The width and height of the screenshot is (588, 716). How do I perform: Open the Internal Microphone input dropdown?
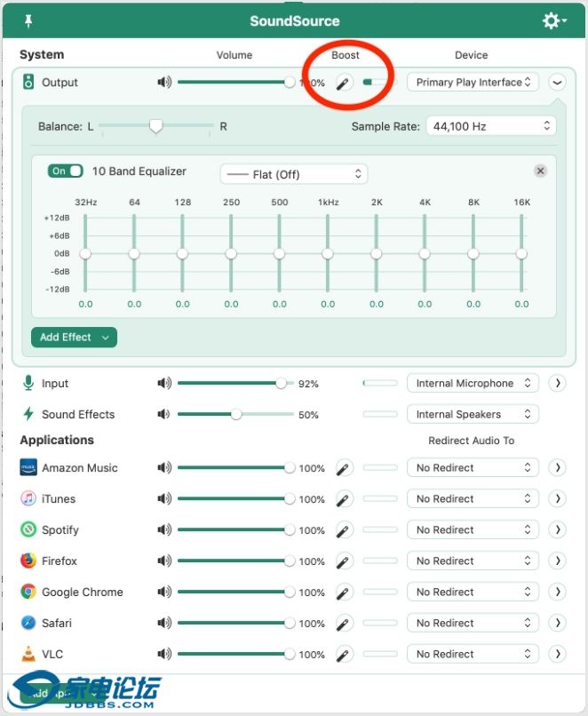coord(473,383)
